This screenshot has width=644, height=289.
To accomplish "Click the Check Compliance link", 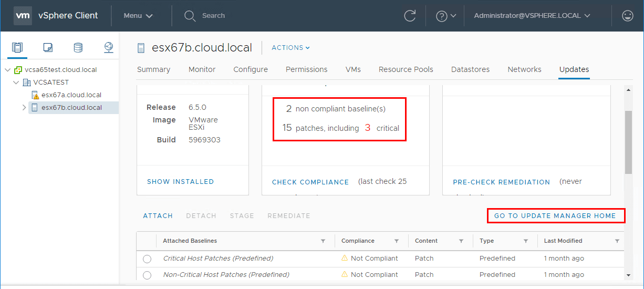I will 310,182.
